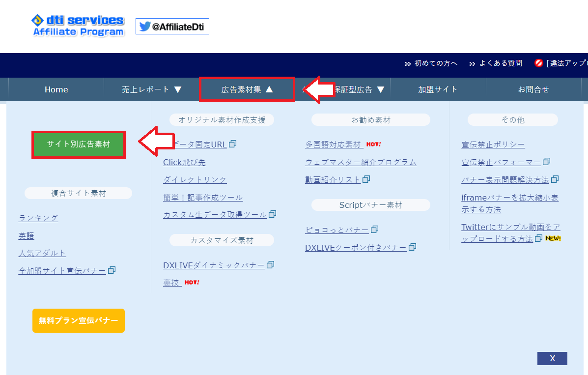Open カスタム生データ取得ツール link

pos(215,214)
